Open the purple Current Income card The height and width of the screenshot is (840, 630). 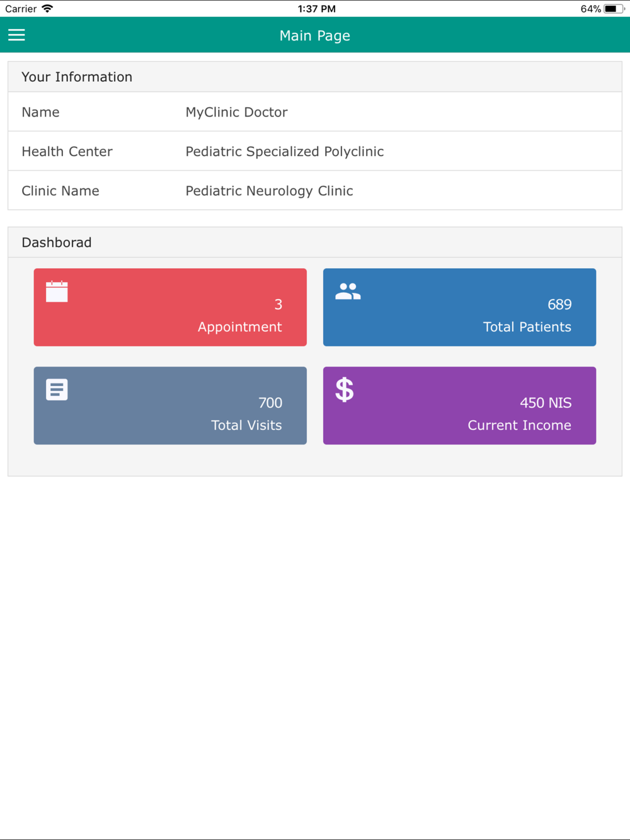(459, 406)
